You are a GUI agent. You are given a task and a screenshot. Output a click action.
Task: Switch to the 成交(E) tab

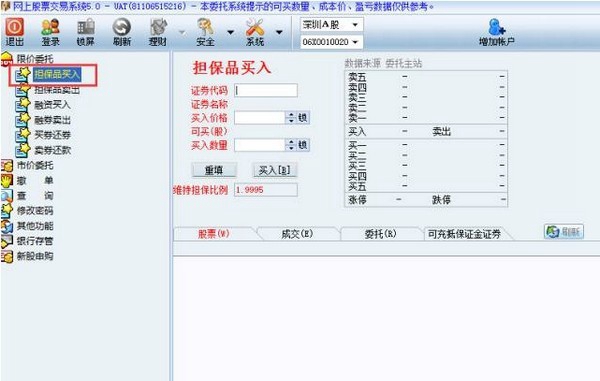297,234
